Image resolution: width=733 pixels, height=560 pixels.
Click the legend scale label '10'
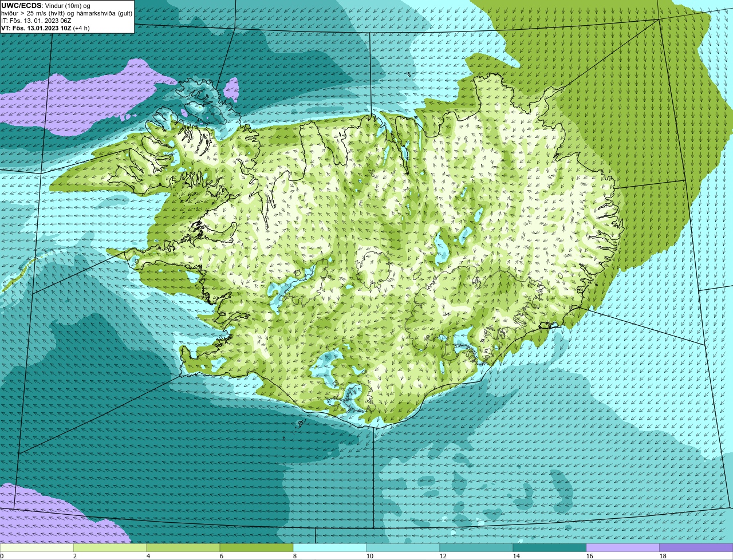click(x=370, y=556)
